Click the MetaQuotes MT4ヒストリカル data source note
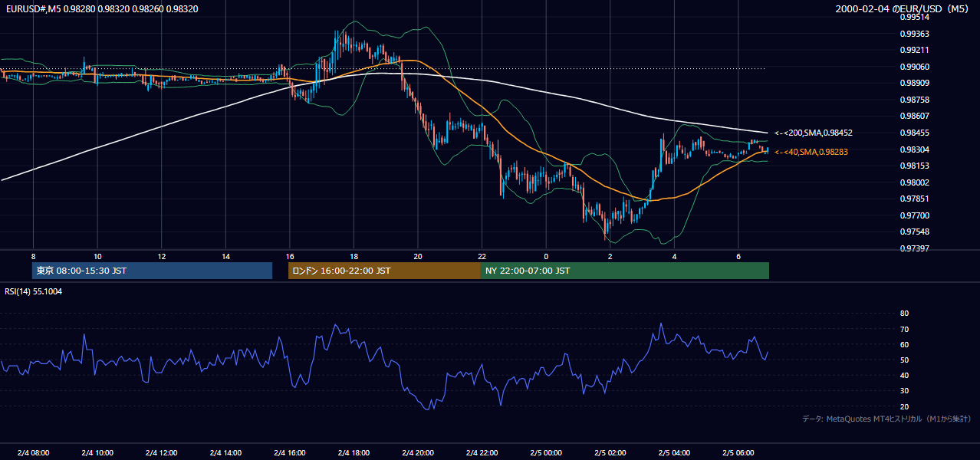Screen dimensions: 980x460 (x=886, y=419)
